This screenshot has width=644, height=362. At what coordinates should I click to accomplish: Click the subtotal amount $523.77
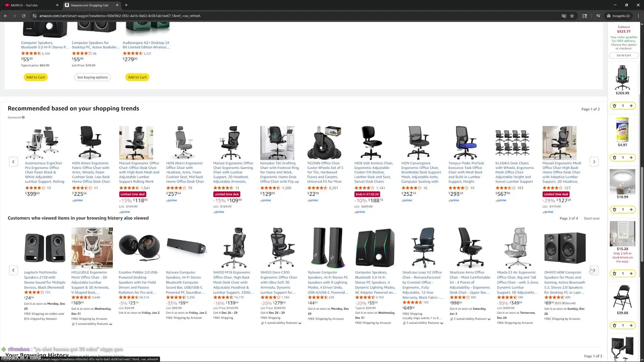tap(623, 31)
